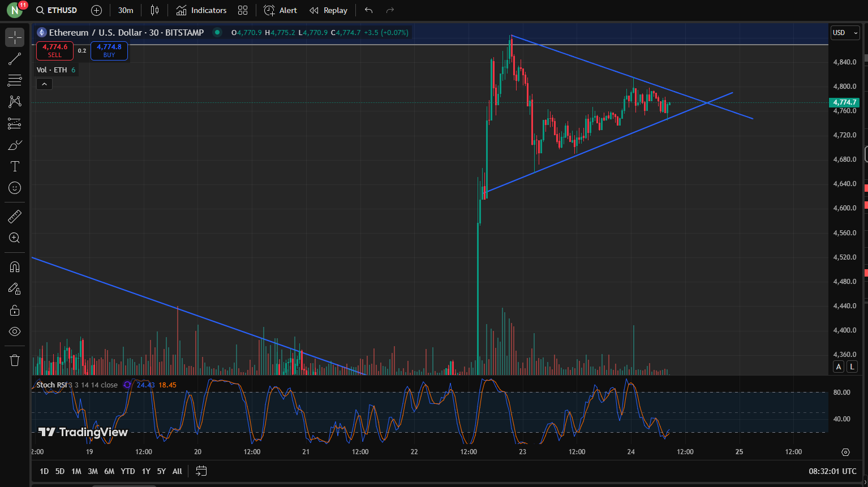
Task: Switch to the 5Y date range
Action: (161, 471)
